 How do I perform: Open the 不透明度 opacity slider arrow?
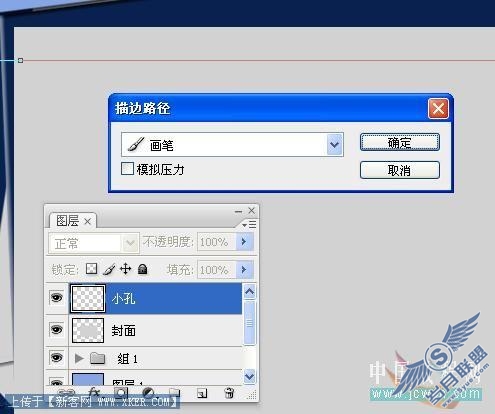[x=244, y=241]
